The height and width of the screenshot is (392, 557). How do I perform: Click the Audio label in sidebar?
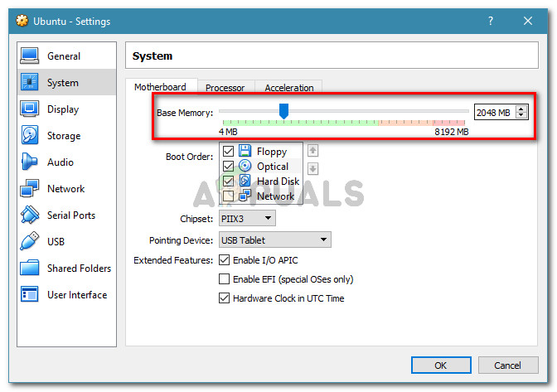pos(61,162)
